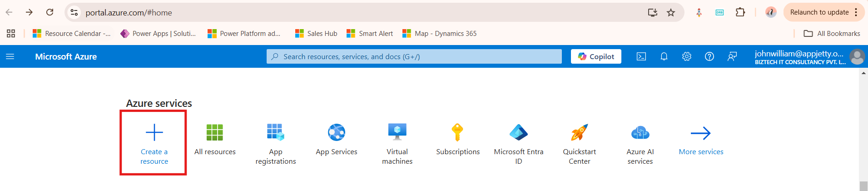The image size is (868, 191).
Task: Show notifications bell
Action: tap(664, 56)
